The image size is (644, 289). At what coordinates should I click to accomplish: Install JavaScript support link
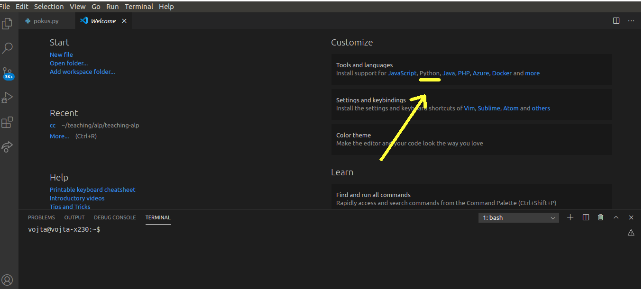tap(402, 73)
